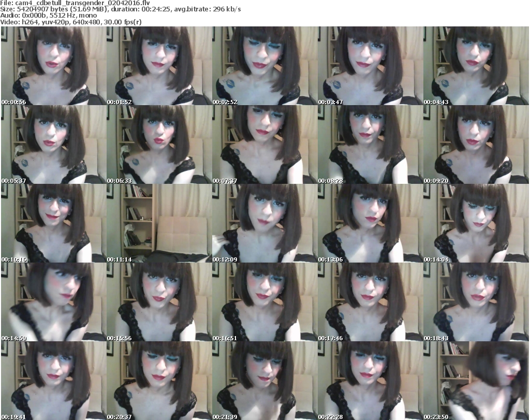Select the thumbnail frame at 00:00:56
Image resolution: width=530 pixels, height=420 pixels.
coord(53,66)
